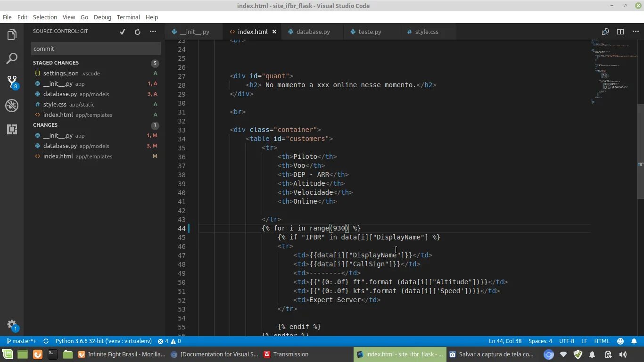Click the errors and warnings indicator in status bar

169,341
